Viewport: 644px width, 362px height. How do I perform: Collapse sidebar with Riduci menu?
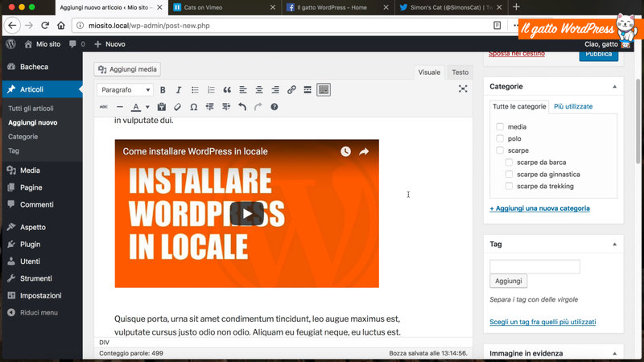click(x=33, y=312)
